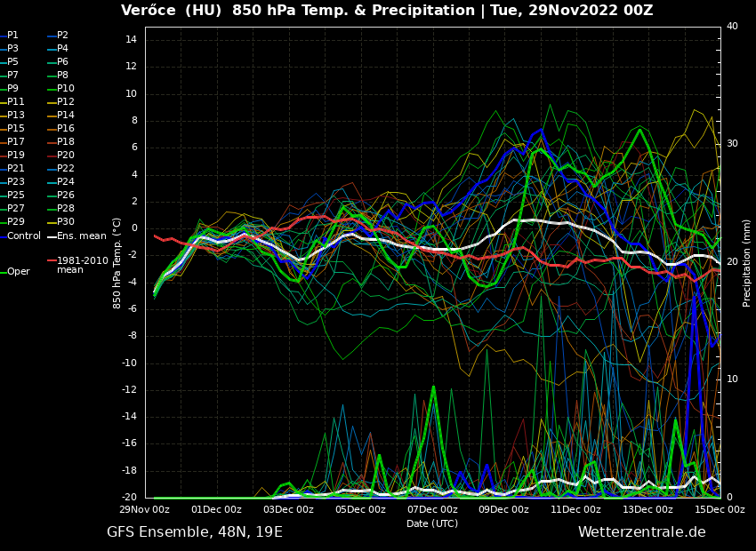756x551 pixels.
Task: Click the Wetterzentrale.de footer text
Action: tap(641, 532)
